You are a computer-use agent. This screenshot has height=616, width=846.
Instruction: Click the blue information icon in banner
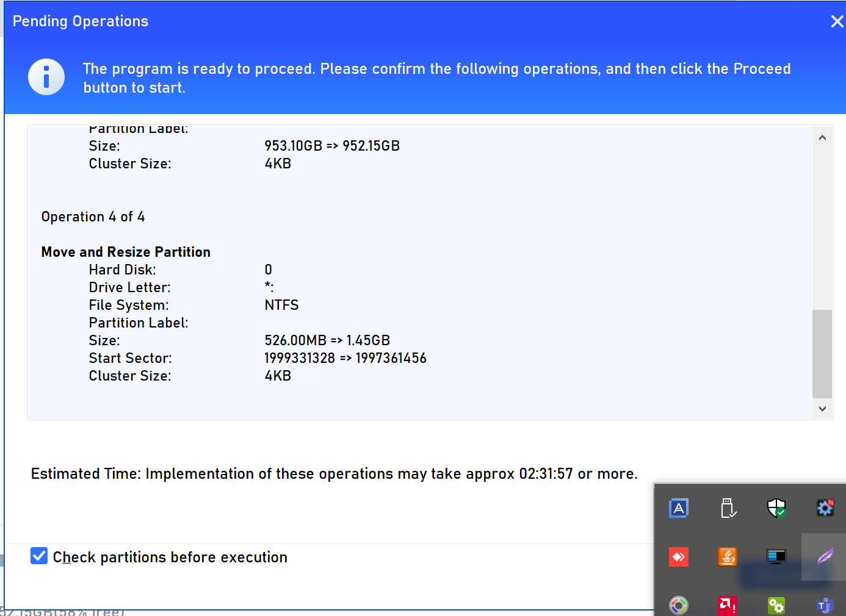pyautogui.click(x=46, y=77)
